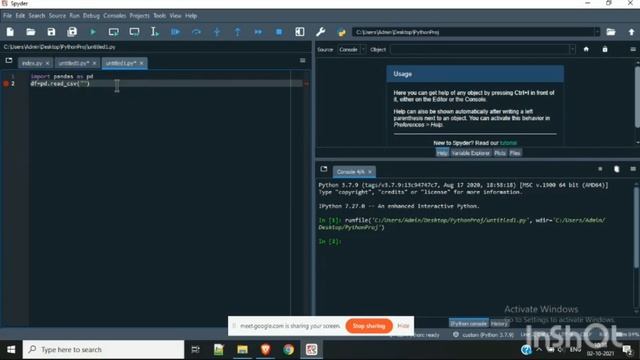Image resolution: width=640 pixels, height=360 pixels.
Task: Stop debugging with square icon
Action: [x=279, y=32]
